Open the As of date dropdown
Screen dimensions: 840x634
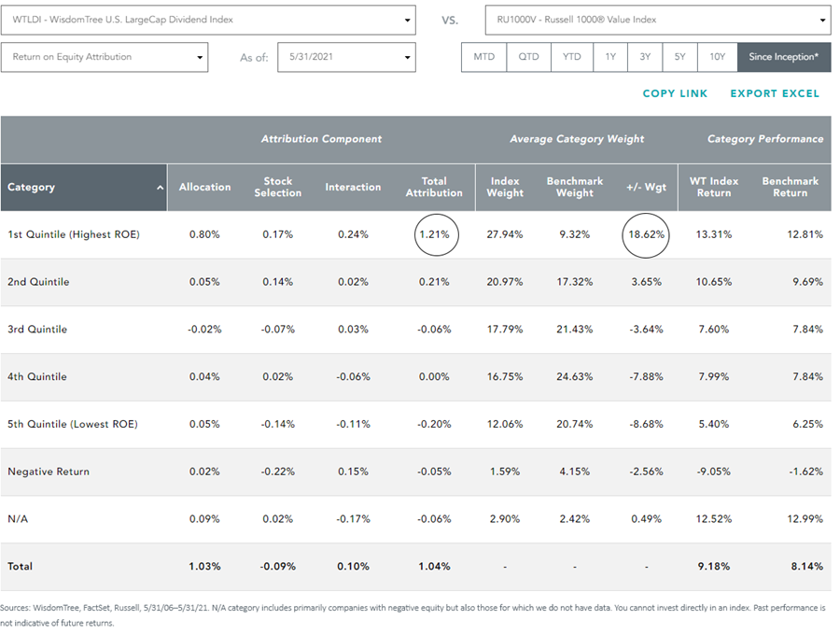[x=346, y=57]
